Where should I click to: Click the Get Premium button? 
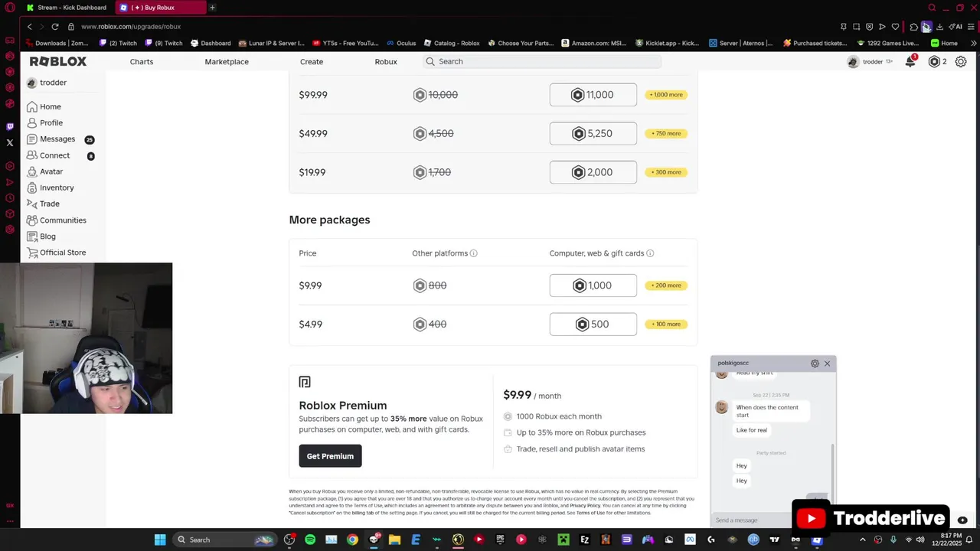click(330, 456)
